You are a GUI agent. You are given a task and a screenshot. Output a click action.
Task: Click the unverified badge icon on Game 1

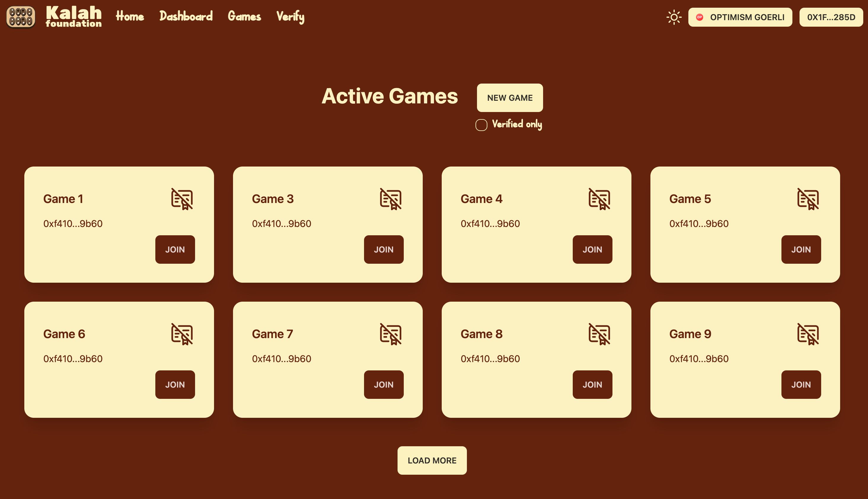tap(182, 199)
